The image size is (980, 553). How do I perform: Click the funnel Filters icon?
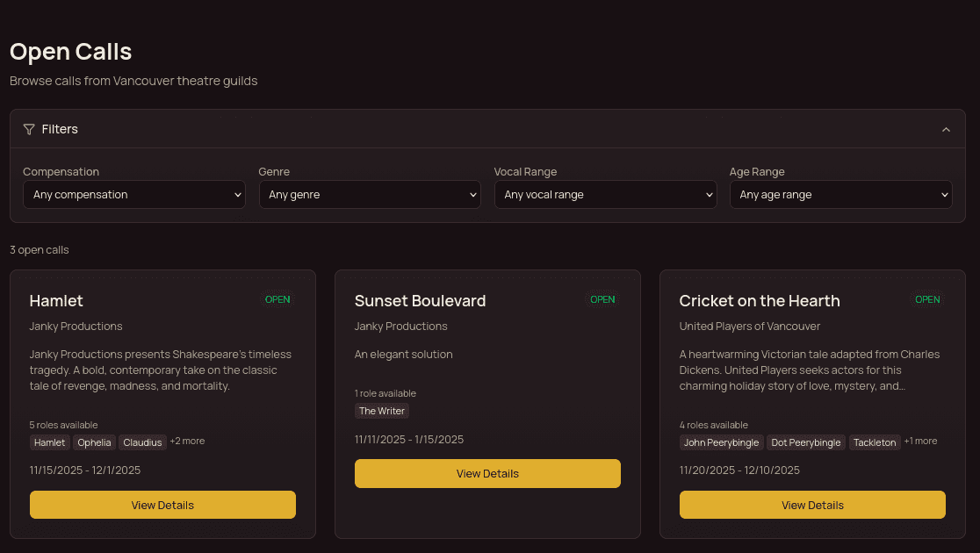click(x=29, y=129)
